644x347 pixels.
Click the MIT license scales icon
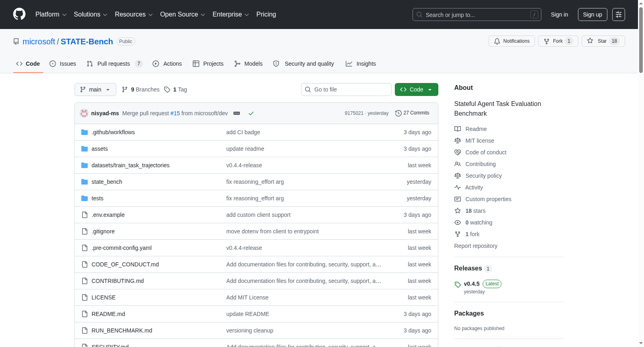pyautogui.click(x=458, y=141)
